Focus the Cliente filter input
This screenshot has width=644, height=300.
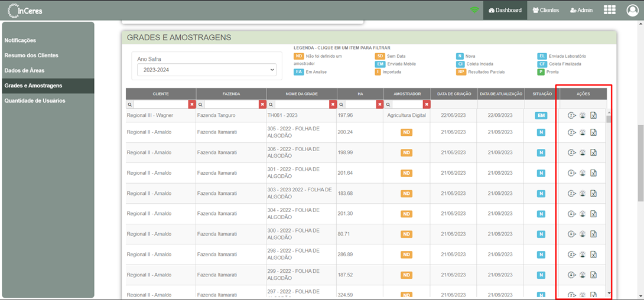click(x=161, y=105)
